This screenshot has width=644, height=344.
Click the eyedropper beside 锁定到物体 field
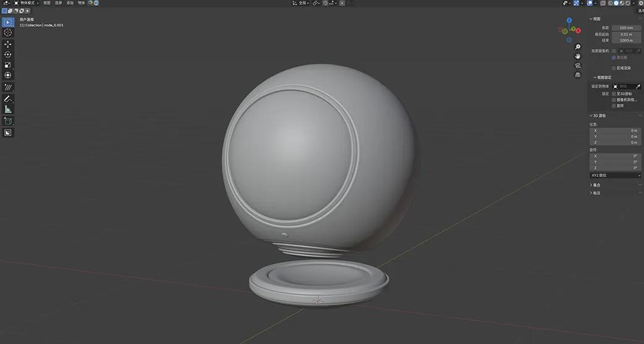tap(638, 86)
